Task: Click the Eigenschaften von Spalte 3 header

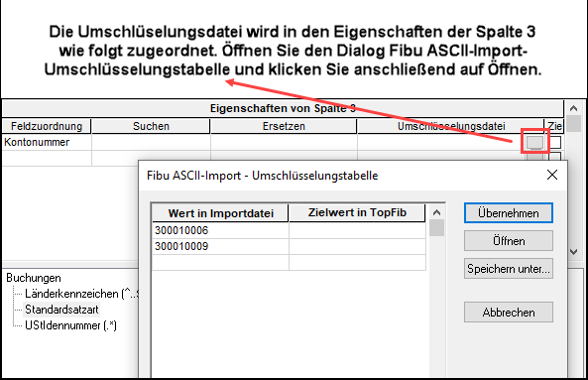Action: 283,109
